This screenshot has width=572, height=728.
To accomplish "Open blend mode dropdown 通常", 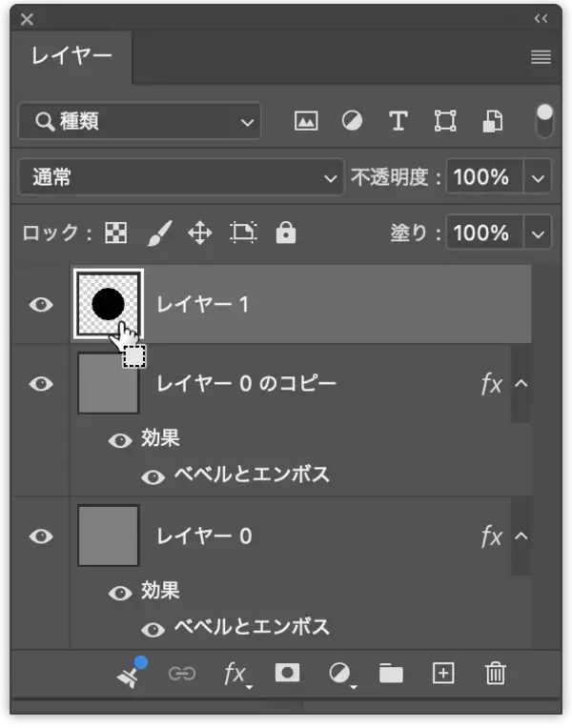I will tap(181, 177).
